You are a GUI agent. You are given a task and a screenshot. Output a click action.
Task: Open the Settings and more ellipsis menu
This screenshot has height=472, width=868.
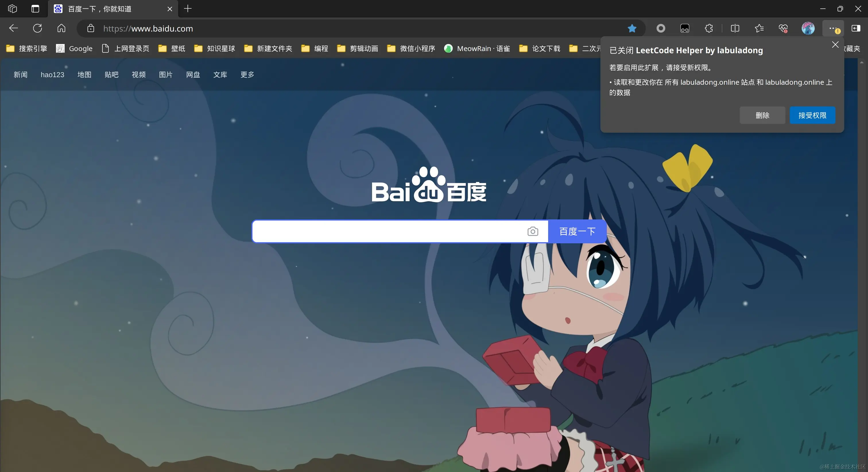(x=833, y=28)
